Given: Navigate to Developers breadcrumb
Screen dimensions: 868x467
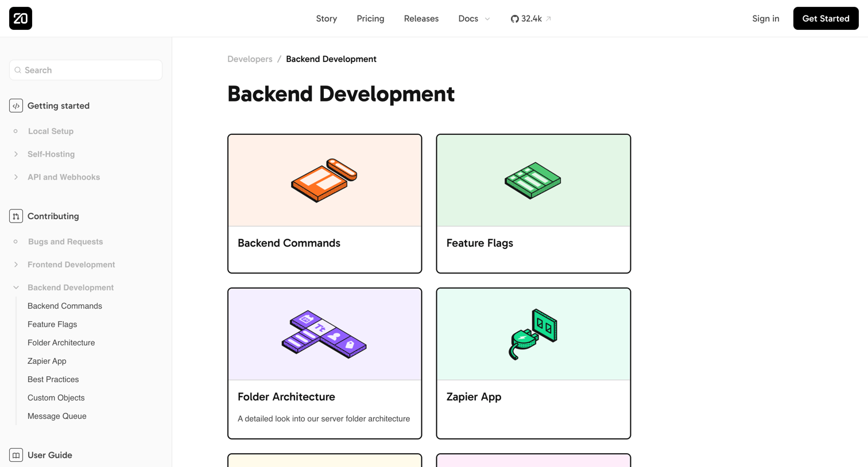Looking at the screenshot, I should [250, 59].
